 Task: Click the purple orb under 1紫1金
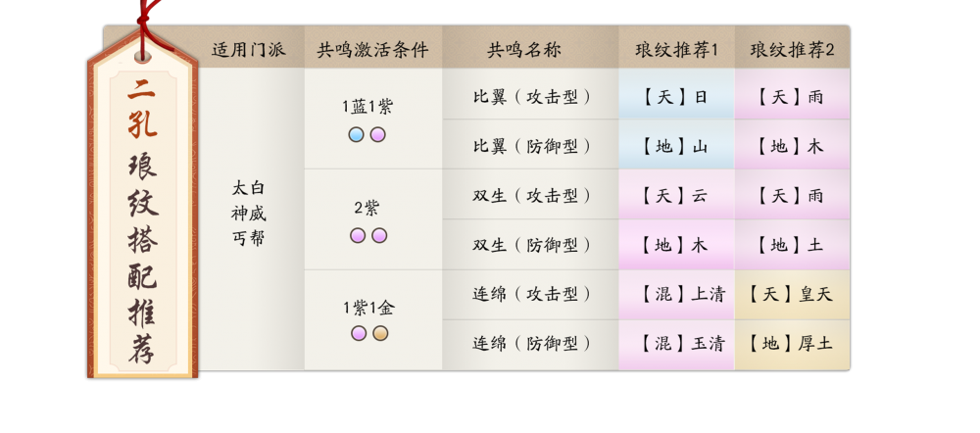(359, 334)
